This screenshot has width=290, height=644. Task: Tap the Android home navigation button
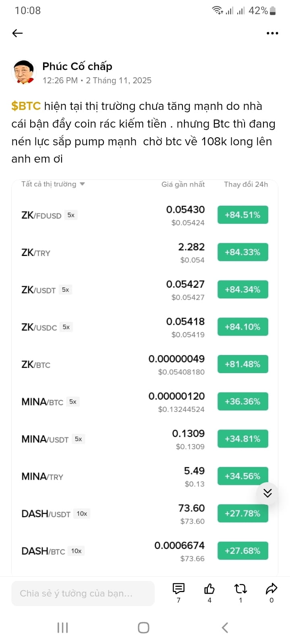pos(143,627)
